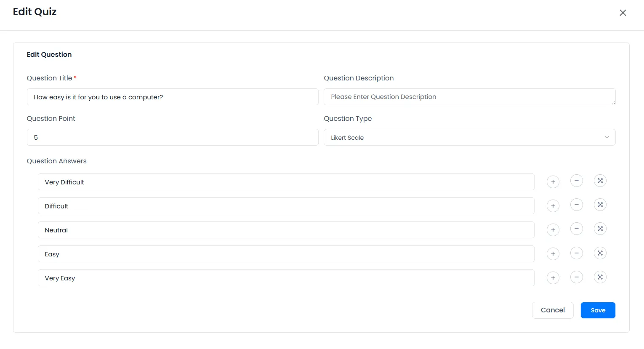The height and width of the screenshot is (349, 644).
Task: Add an answer below Very Easy
Action: [x=553, y=277]
